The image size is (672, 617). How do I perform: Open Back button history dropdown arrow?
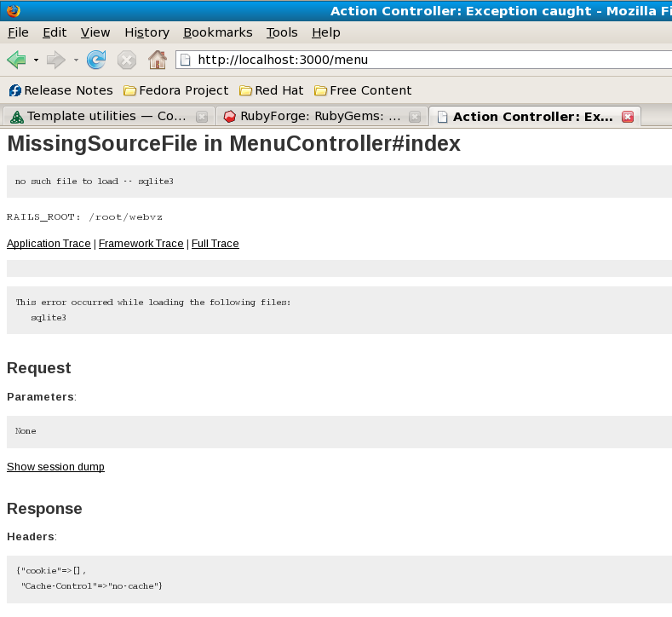tap(36, 60)
